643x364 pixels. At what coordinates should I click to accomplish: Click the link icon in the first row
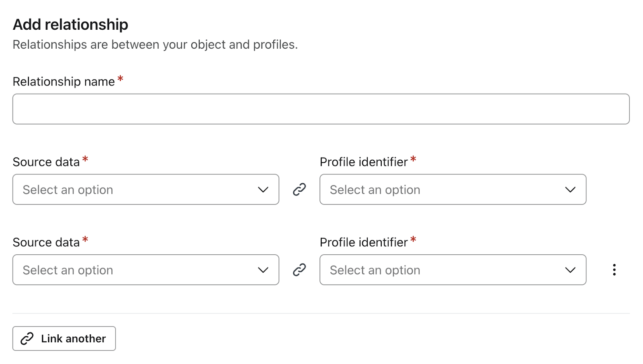coord(299,189)
